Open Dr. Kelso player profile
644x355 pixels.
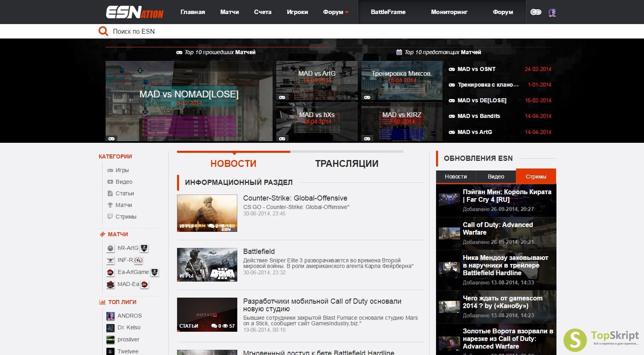coord(129,327)
